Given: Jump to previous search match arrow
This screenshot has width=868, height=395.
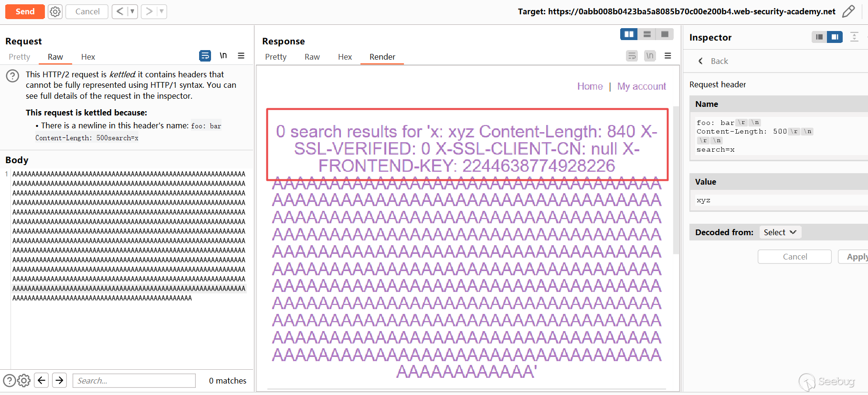Looking at the screenshot, I should click(x=42, y=380).
